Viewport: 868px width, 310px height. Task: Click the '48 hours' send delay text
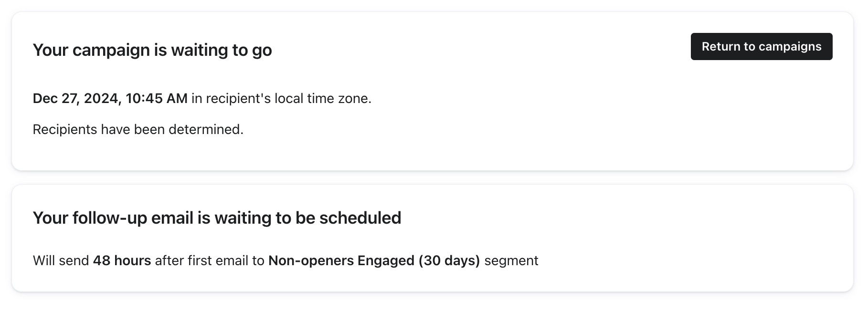(x=122, y=260)
